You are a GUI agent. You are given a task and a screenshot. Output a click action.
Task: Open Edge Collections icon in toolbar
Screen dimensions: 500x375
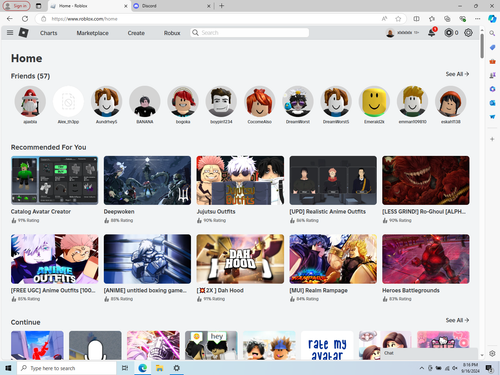coord(447,19)
